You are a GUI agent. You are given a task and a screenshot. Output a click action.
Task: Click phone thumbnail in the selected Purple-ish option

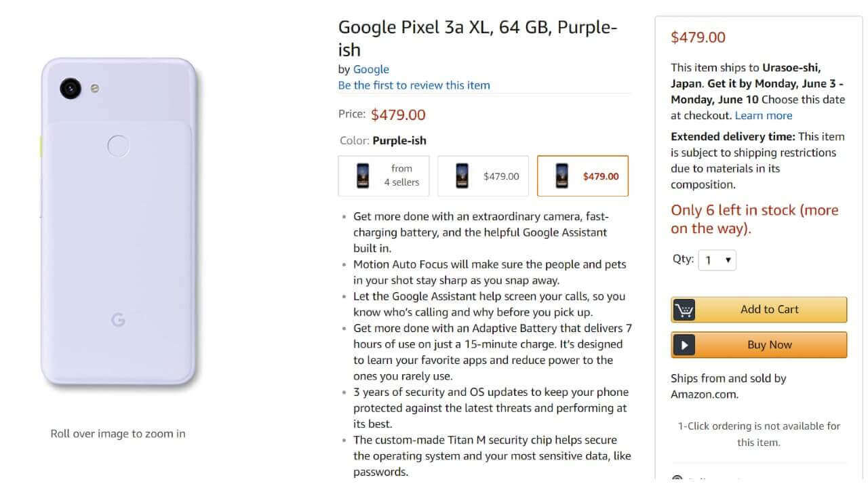tap(561, 176)
